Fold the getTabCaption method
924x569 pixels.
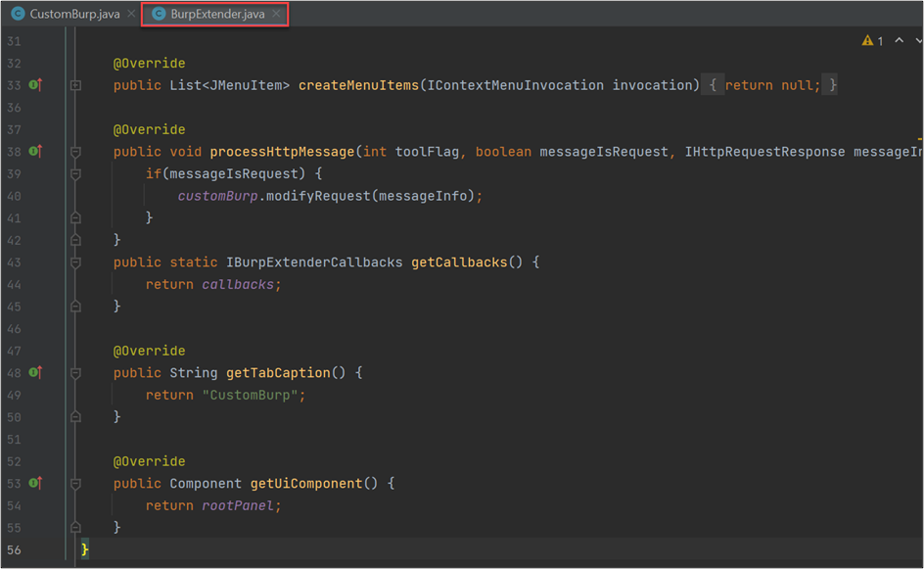(x=75, y=373)
